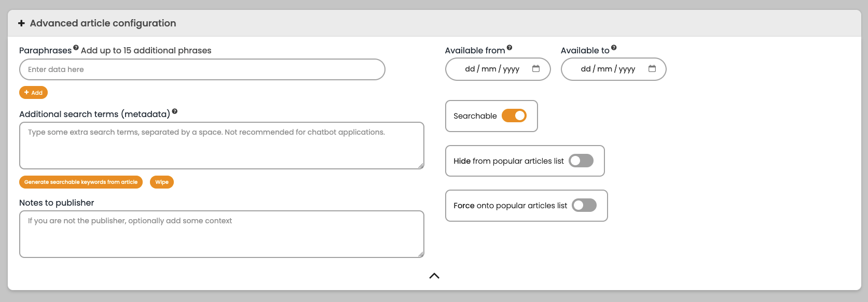Viewport: 868px width, 302px height.
Task: Collapse the Advanced article configuration header
Action: 434,23
